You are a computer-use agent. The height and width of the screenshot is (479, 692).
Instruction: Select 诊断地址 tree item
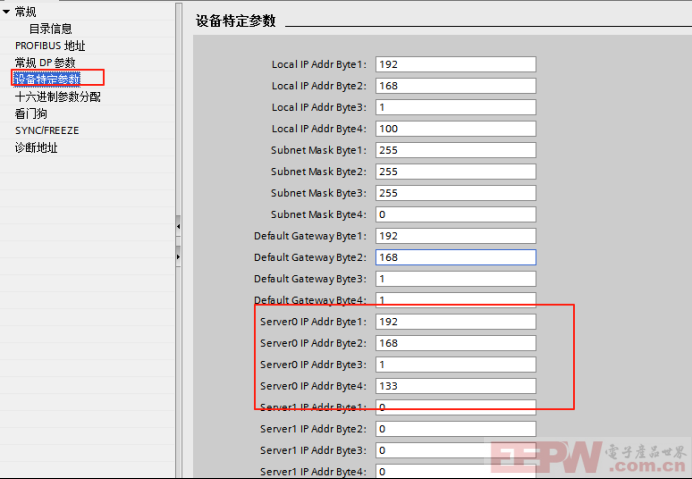(36, 147)
